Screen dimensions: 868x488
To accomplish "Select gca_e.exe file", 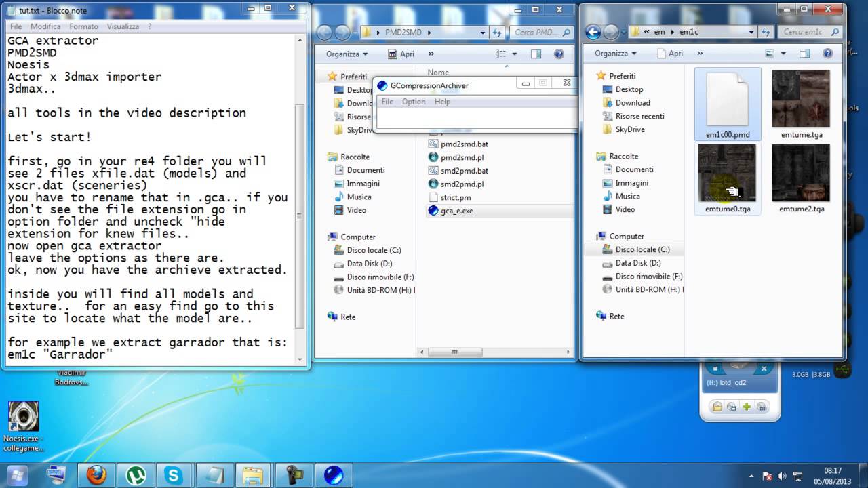I will pyautogui.click(x=451, y=211).
